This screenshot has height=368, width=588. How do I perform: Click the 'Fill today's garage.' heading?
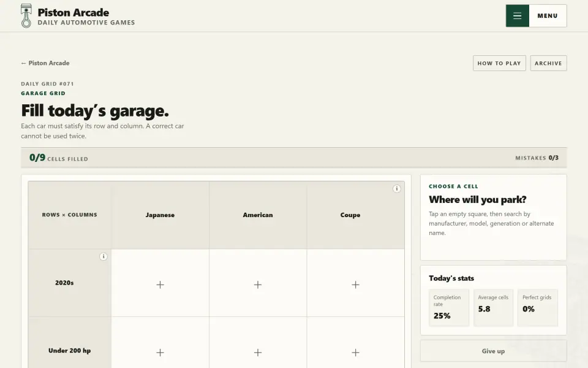point(95,111)
